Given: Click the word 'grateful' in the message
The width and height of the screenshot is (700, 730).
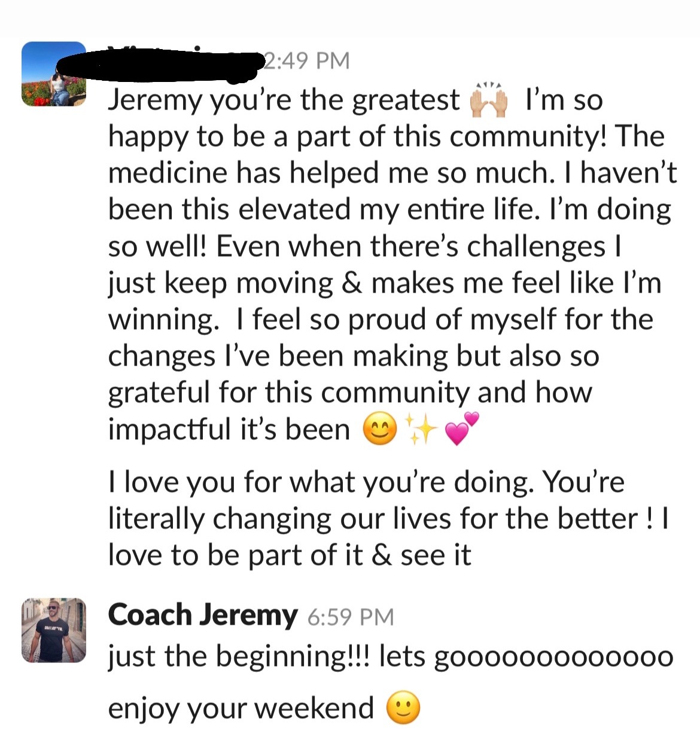Looking at the screenshot, I should tap(159, 394).
